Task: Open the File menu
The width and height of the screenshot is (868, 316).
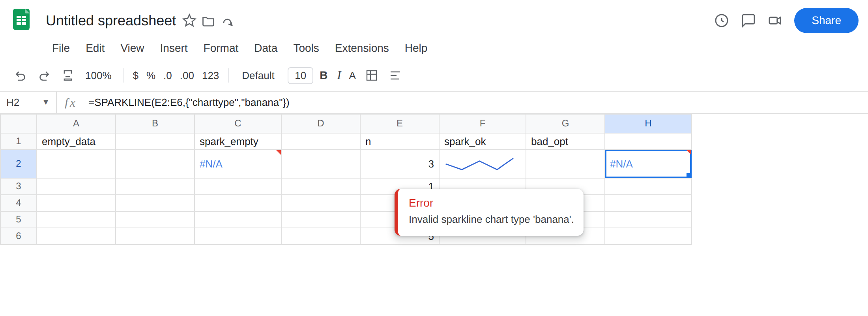Action: point(61,48)
